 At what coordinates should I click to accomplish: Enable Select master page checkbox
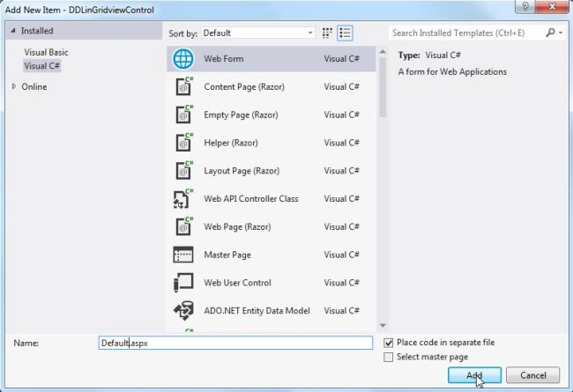click(x=389, y=357)
